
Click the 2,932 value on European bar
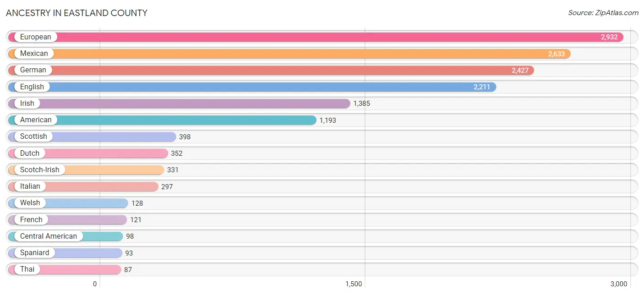[x=609, y=37]
